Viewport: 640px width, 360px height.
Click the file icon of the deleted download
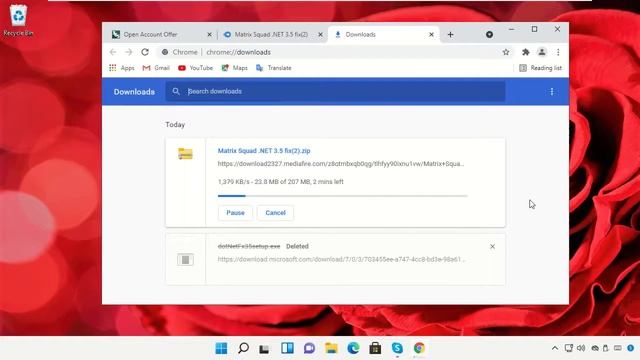(185, 260)
